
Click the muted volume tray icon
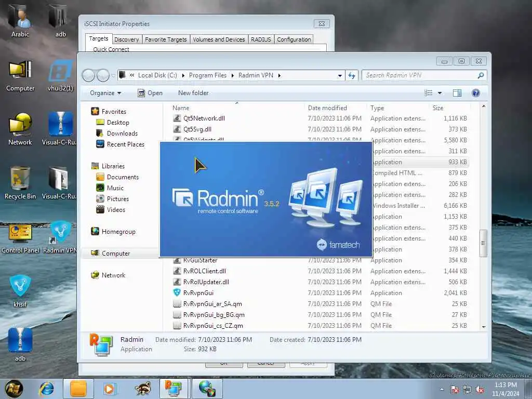click(480, 390)
